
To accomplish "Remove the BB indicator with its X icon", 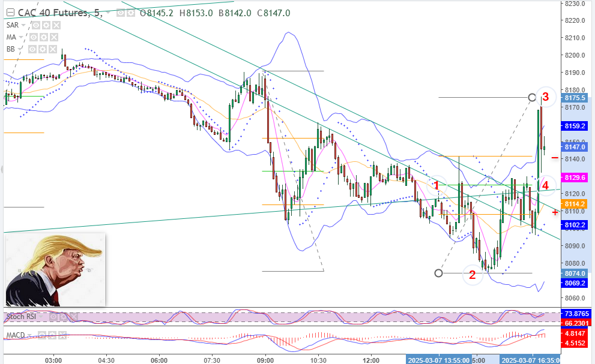I will coord(52,49).
